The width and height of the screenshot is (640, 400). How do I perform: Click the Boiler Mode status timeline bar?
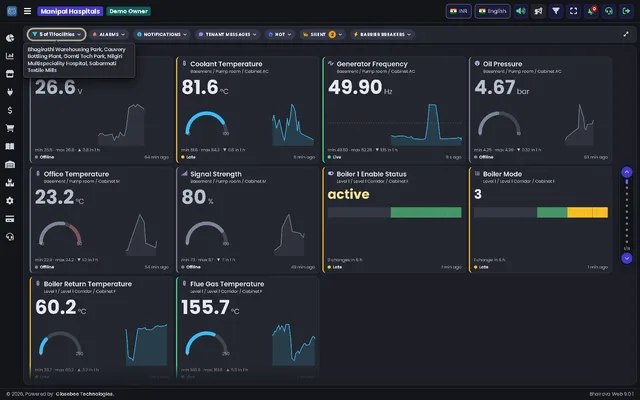click(540, 212)
